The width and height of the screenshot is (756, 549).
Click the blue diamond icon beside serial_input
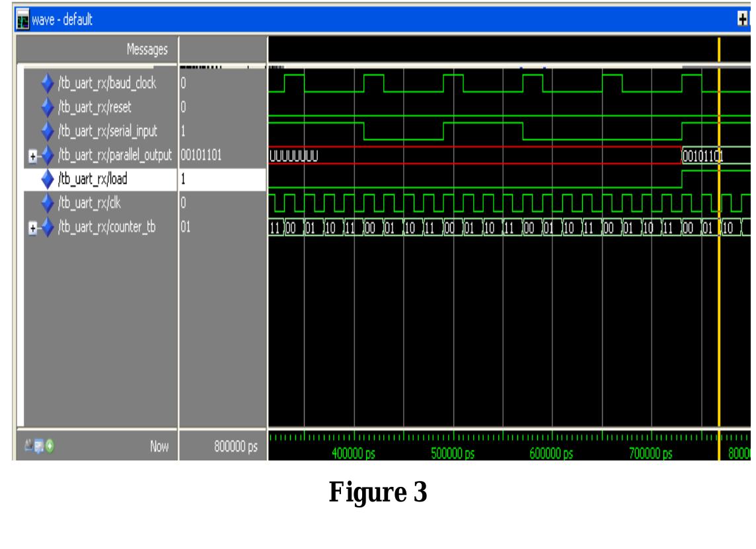[48, 131]
